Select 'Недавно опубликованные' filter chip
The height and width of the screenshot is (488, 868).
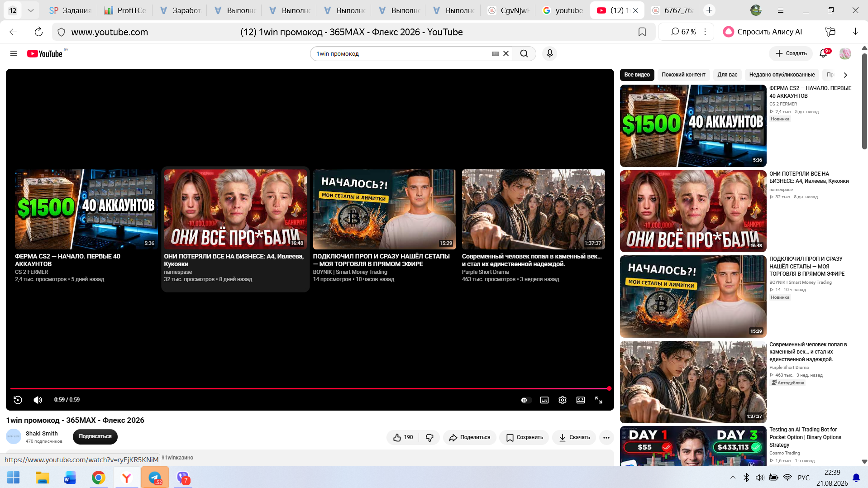(x=782, y=75)
